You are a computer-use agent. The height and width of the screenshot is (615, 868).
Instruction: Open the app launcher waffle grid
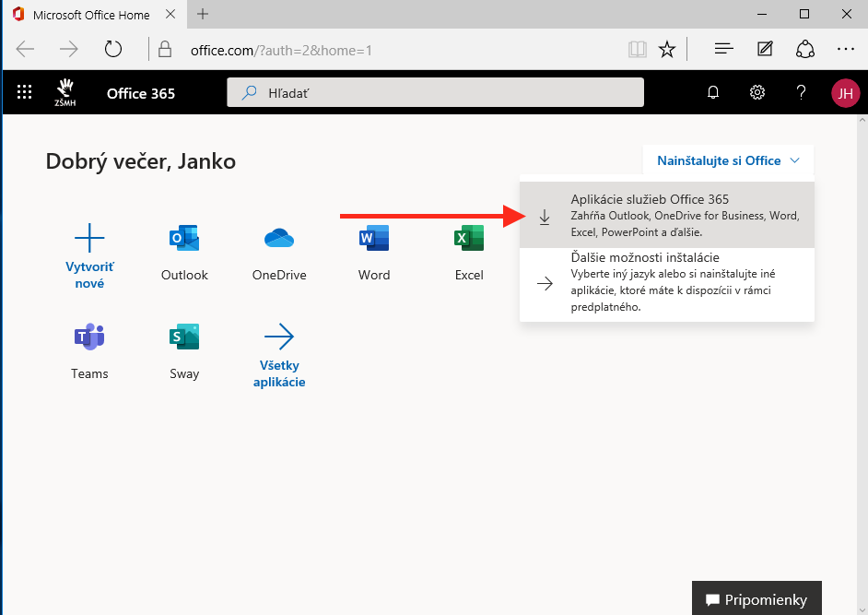coord(25,92)
